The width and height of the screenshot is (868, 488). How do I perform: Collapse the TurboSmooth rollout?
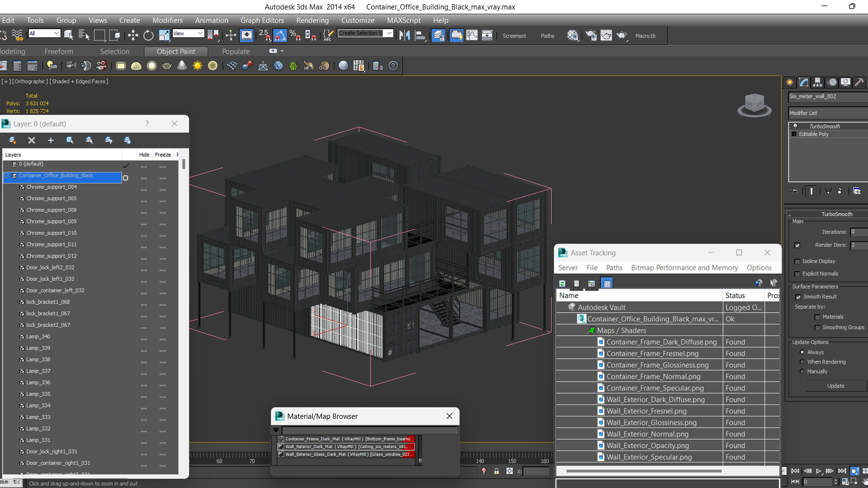point(790,214)
